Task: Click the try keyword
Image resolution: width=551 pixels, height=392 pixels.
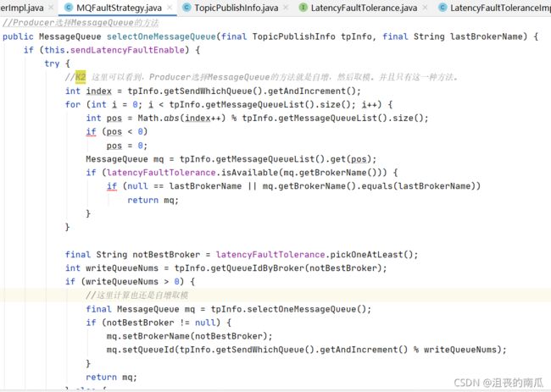Action: [52, 63]
